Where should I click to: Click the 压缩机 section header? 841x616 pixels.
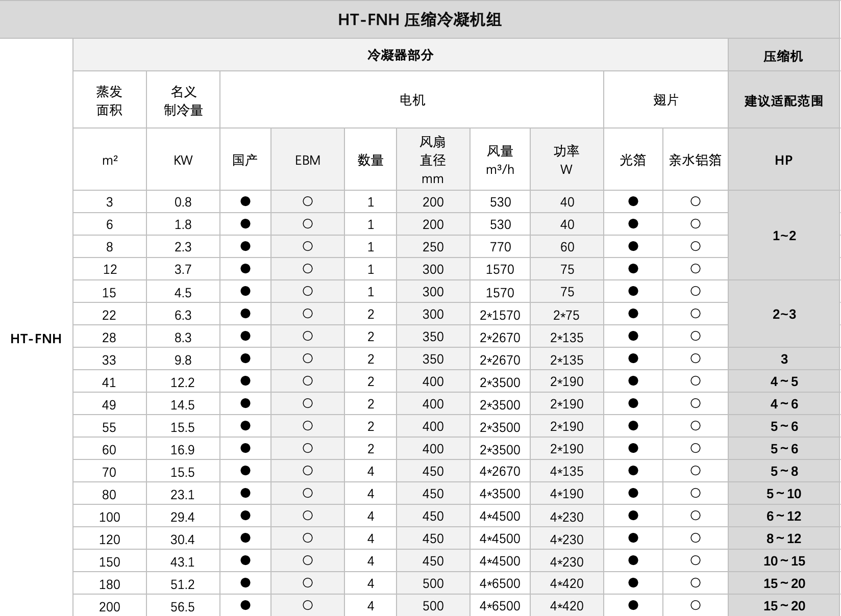click(x=783, y=56)
